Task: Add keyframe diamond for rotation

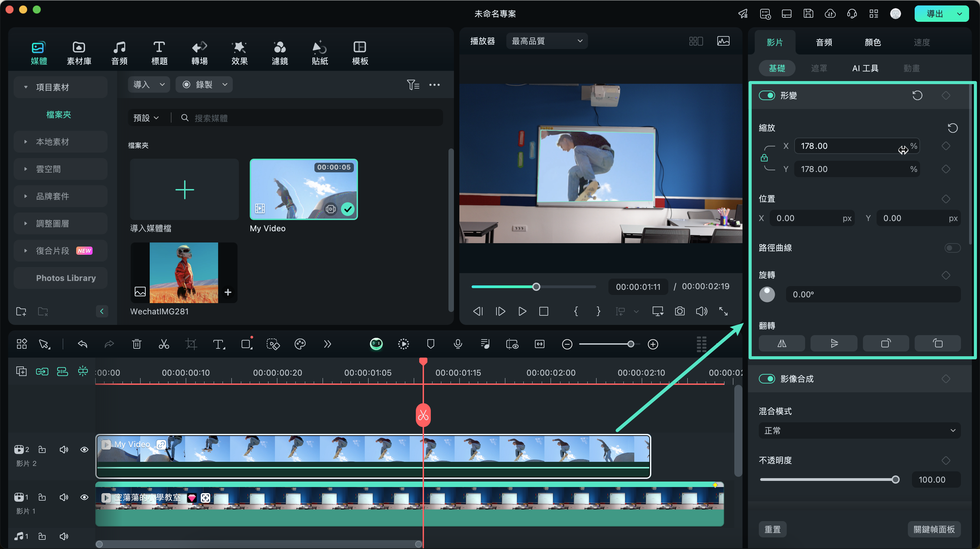Action: (x=946, y=275)
